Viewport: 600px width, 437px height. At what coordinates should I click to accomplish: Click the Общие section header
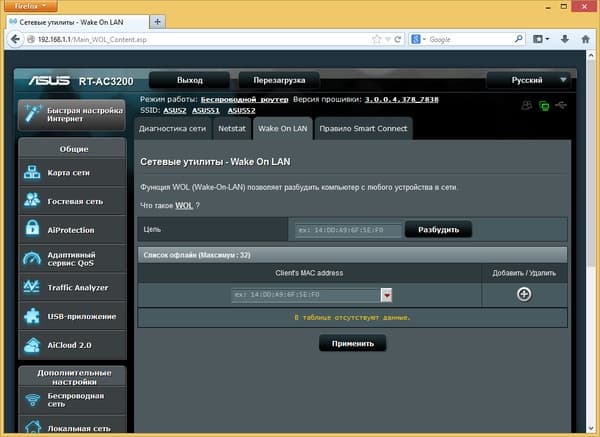[x=73, y=149]
